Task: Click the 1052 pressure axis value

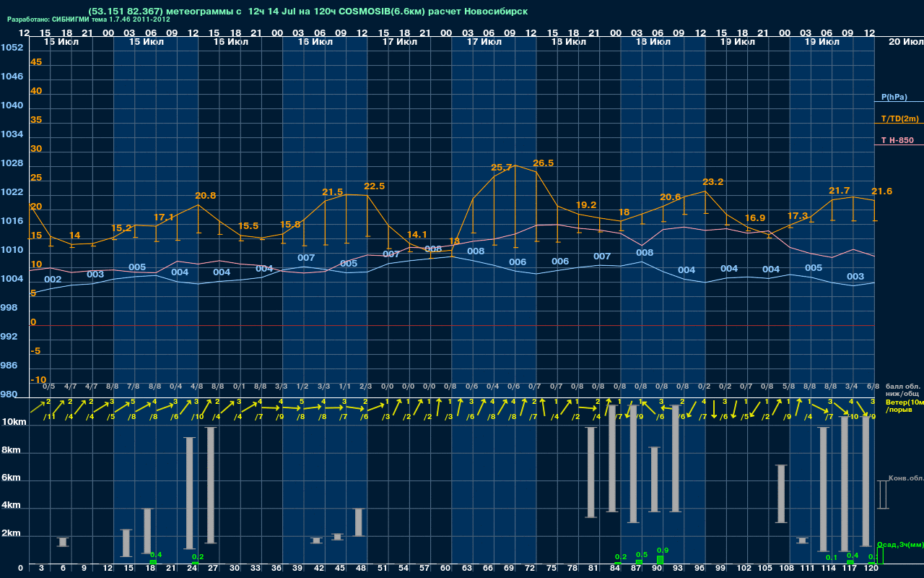Action: (12, 47)
